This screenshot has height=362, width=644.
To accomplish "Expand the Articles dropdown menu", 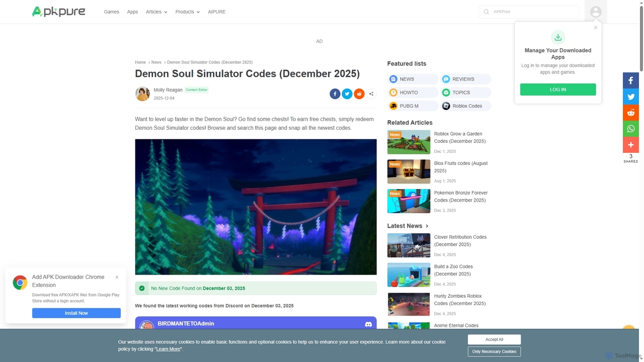I will 156,12.
